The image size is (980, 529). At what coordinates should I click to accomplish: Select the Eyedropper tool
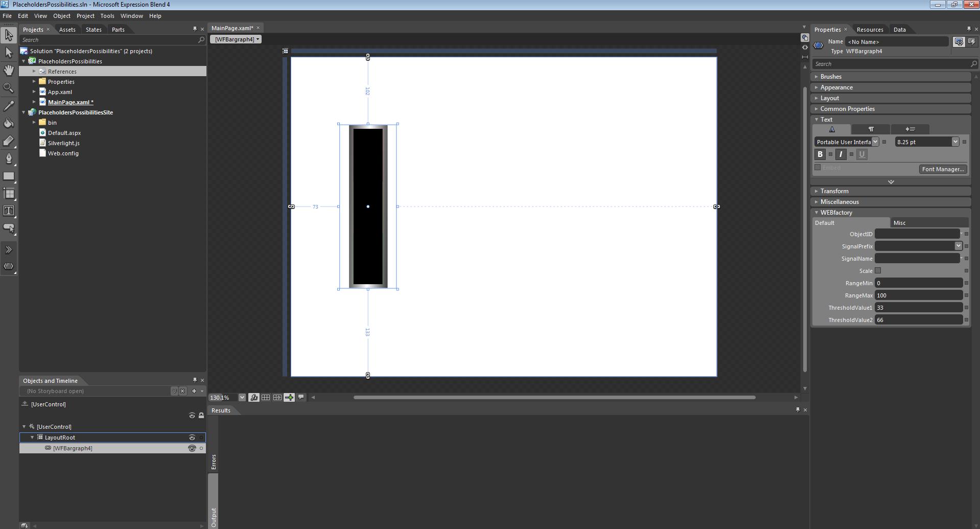coord(9,106)
